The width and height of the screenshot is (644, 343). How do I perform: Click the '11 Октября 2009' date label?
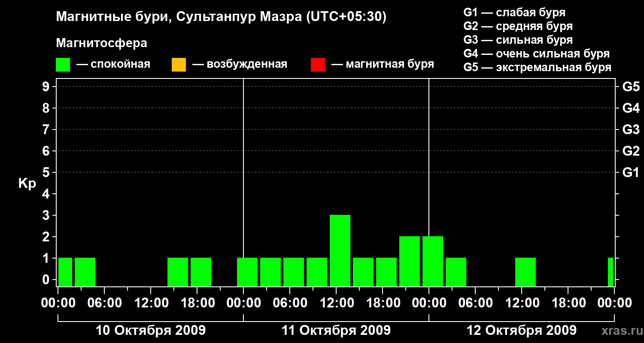[336, 331]
